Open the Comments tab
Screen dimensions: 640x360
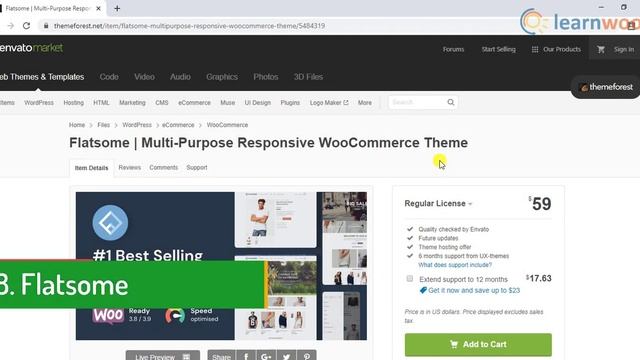(x=164, y=167)
